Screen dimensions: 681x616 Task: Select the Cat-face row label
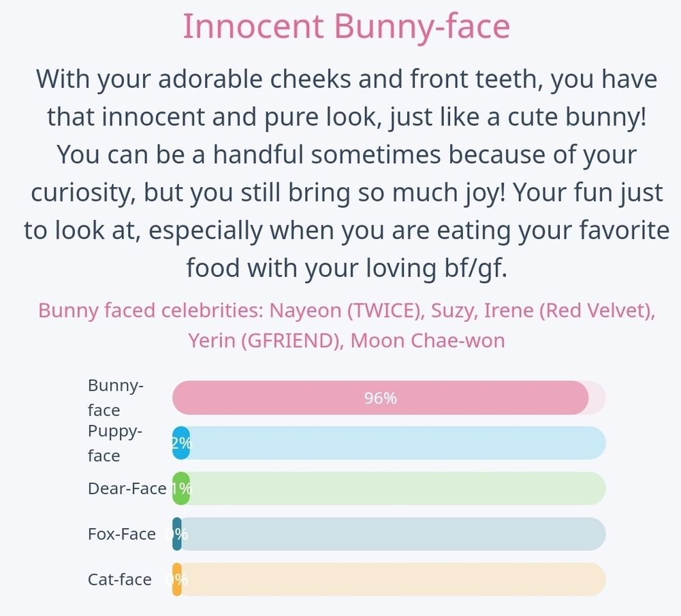click(119, 580)
